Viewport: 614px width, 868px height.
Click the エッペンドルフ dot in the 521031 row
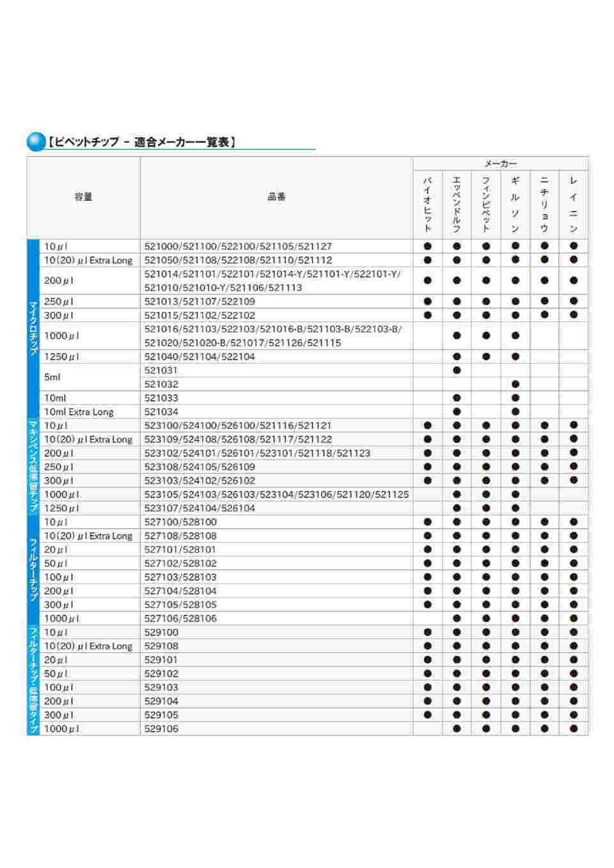point(457,370)
